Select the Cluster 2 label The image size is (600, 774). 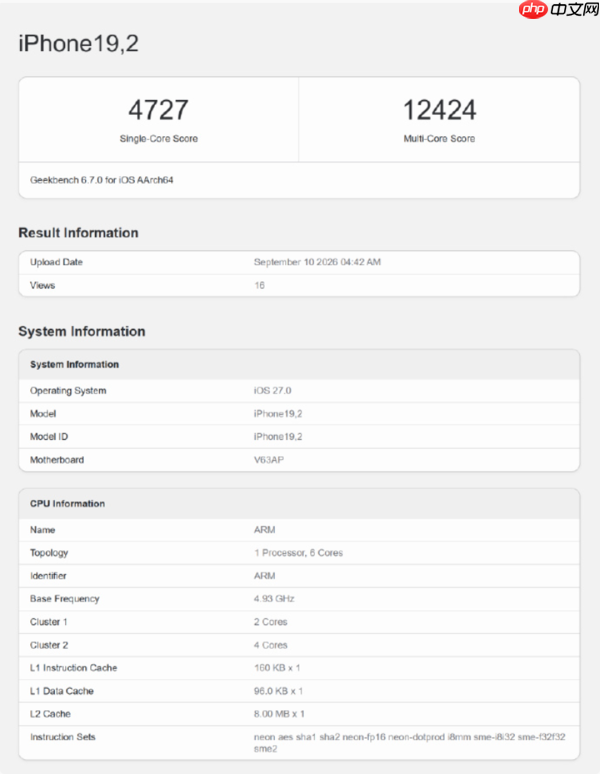pyautogui.click(x=49, y=645)
